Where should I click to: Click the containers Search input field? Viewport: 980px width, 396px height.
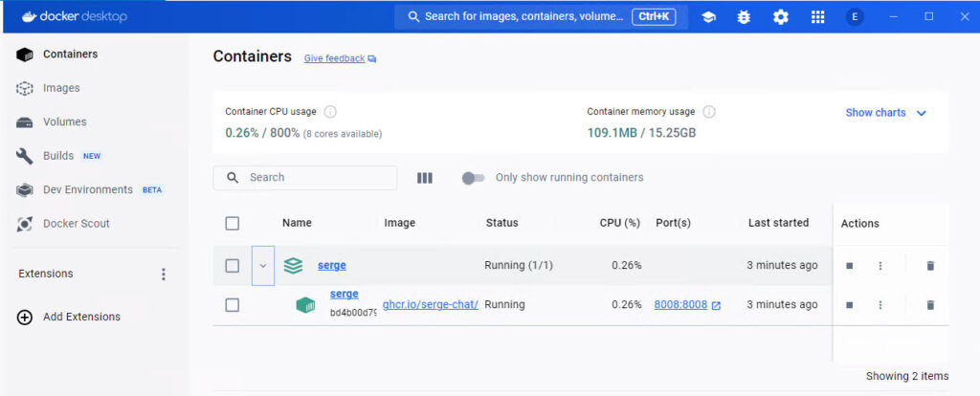(x=305, y=178)
